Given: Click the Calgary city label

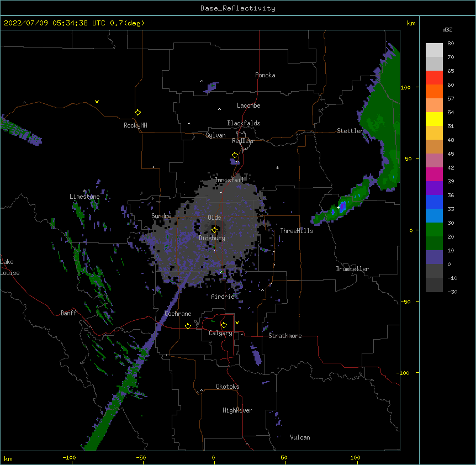Looking at the screenshot, I should 220,333.
